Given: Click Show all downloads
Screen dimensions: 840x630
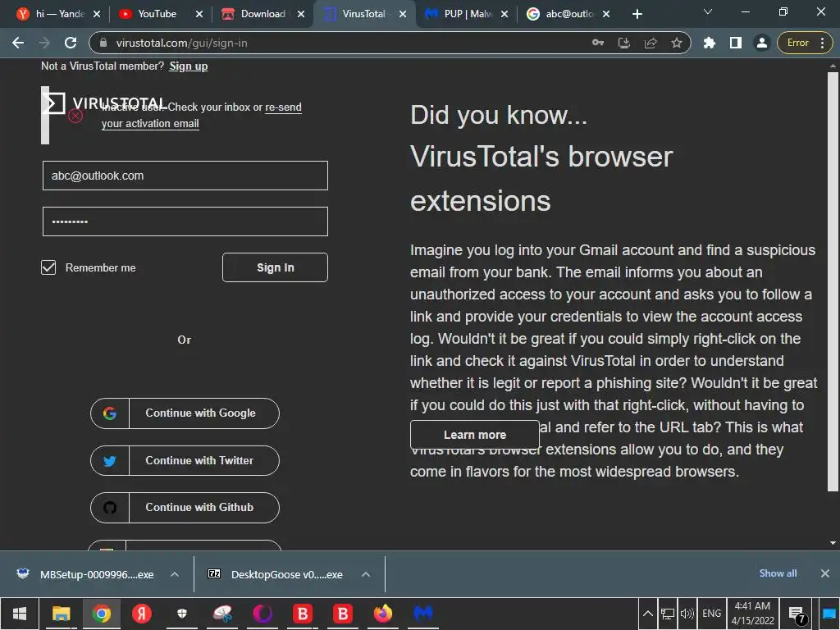Looking at the screenshot, I should 778,573.
